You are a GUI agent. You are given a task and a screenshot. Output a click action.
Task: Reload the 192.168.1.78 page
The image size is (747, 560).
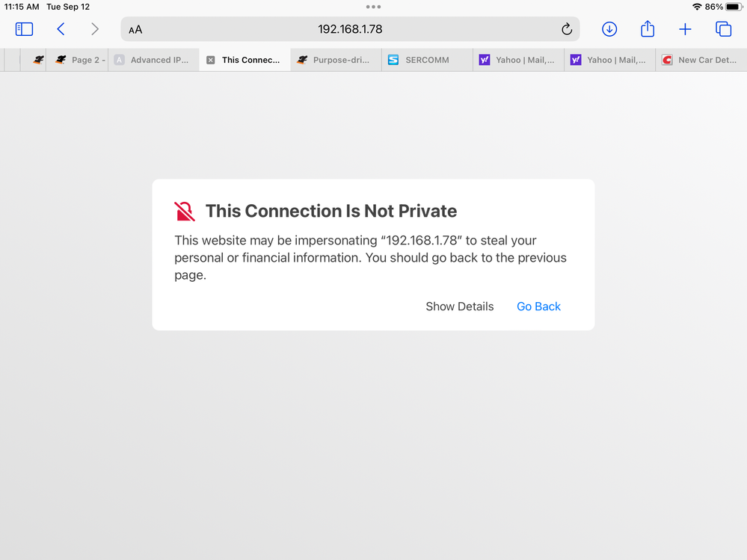click(567, 29)
